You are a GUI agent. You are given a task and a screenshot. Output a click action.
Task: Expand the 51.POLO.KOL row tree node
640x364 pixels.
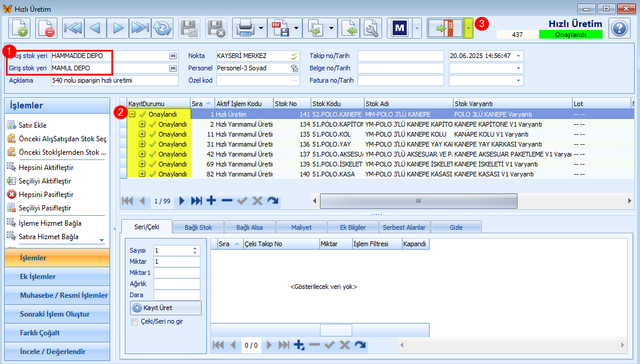(142, 134)
